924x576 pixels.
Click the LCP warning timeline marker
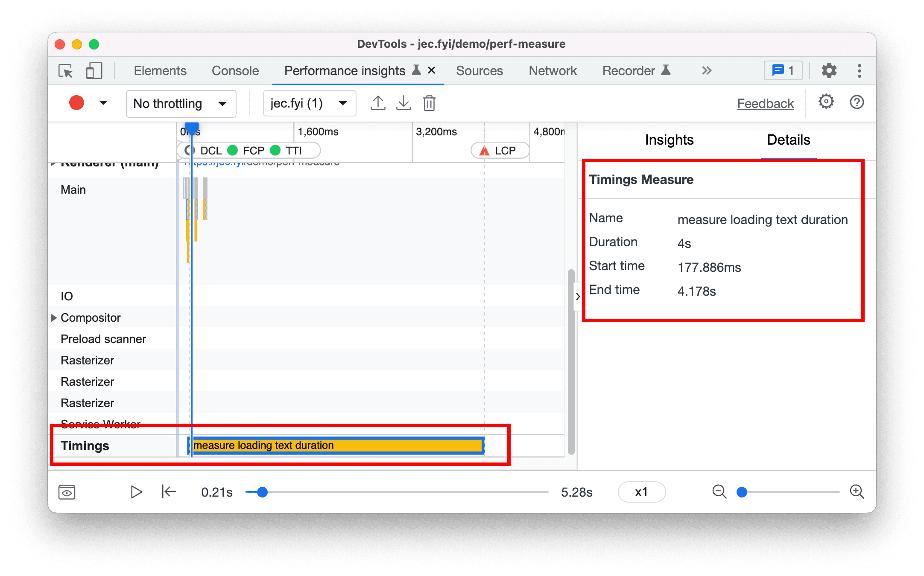[x=488, y=148]
